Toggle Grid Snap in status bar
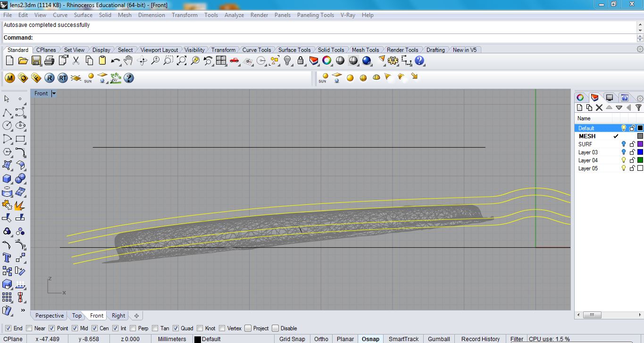This screenshot has width=644, height=343. tap(292, 339)
